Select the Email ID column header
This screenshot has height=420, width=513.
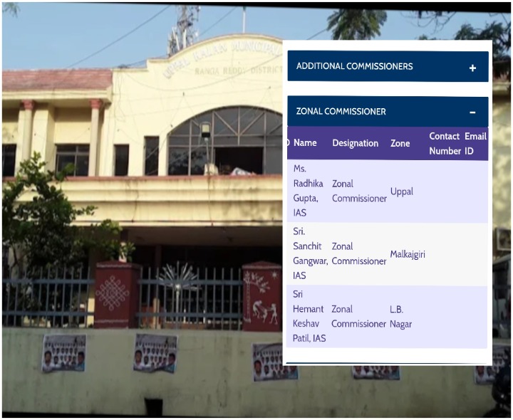click(x=475, y=143)
